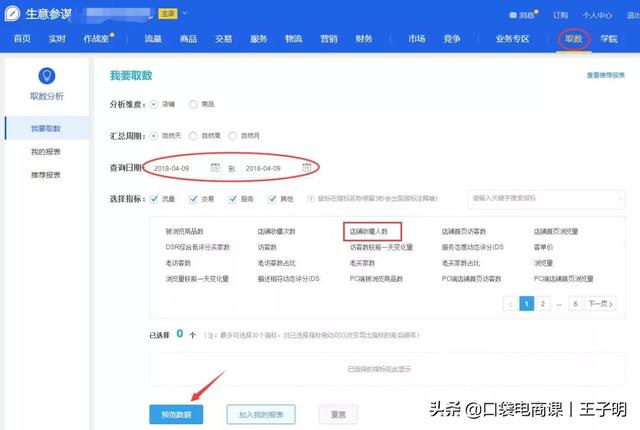
Task: Choose the 客单价 indicator
Action: coord(543,247)
